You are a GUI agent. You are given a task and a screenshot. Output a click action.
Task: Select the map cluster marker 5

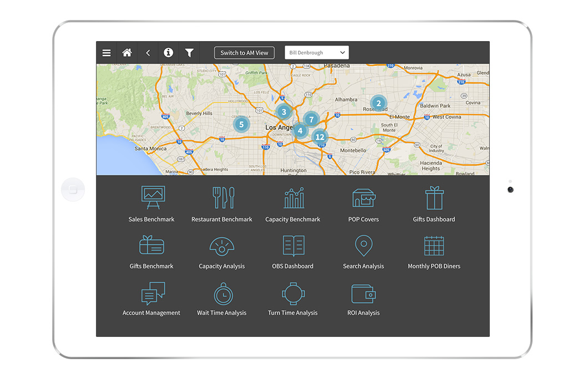click(x=241, y=124)
